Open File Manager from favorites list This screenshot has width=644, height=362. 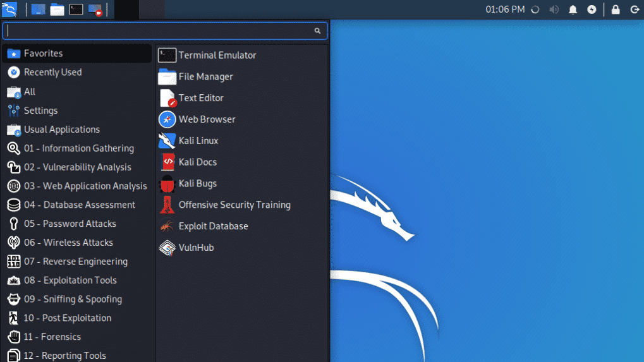coord(242,76)
